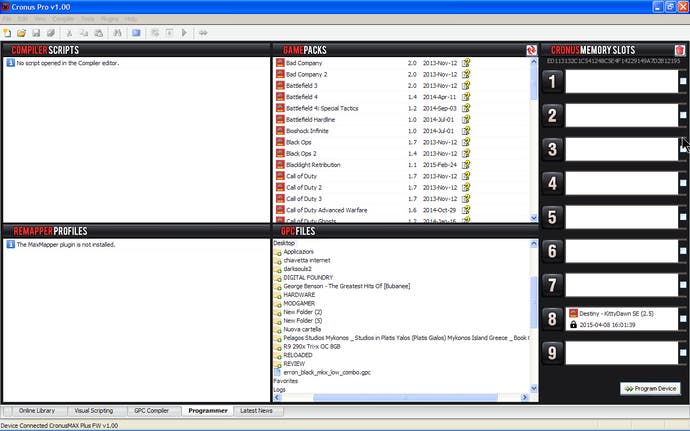Click the Save floppy-disk toolbar icon
Viewport: 690px width, 431px height.
[36, 33]
